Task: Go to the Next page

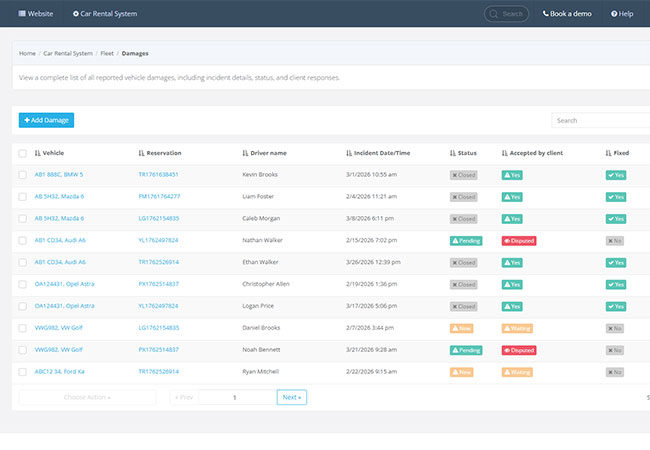Action: (x=292, y=397)
